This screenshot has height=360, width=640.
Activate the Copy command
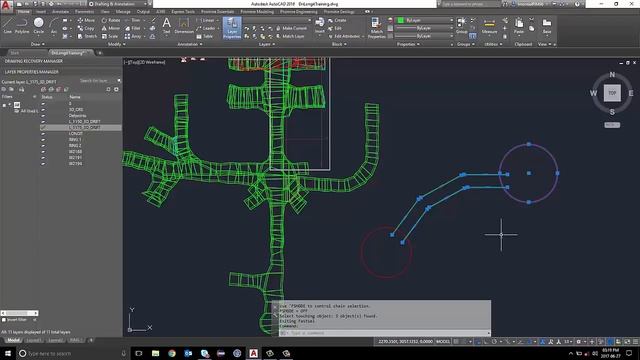86,28
